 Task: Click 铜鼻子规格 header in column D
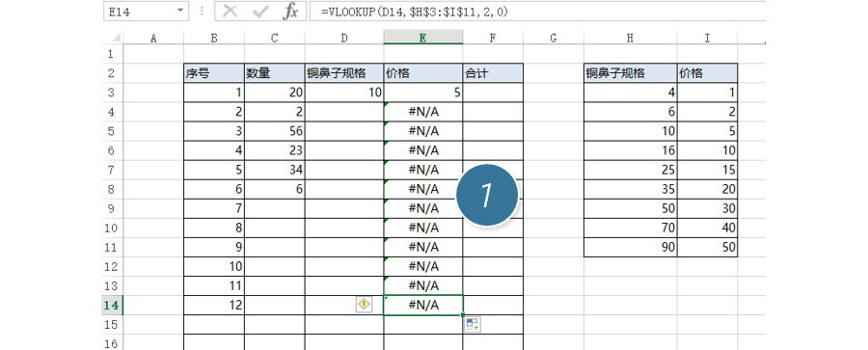pyautogui.click(x=344, y=73)
